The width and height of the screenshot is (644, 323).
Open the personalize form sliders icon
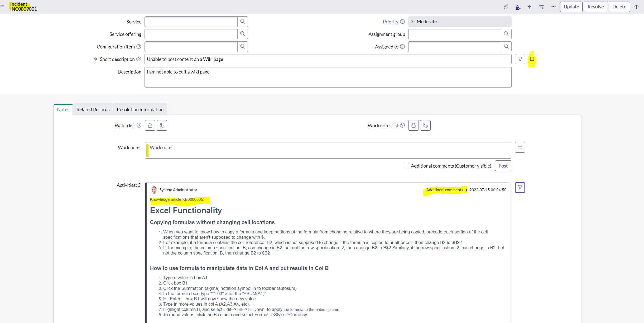coord(542,7)
